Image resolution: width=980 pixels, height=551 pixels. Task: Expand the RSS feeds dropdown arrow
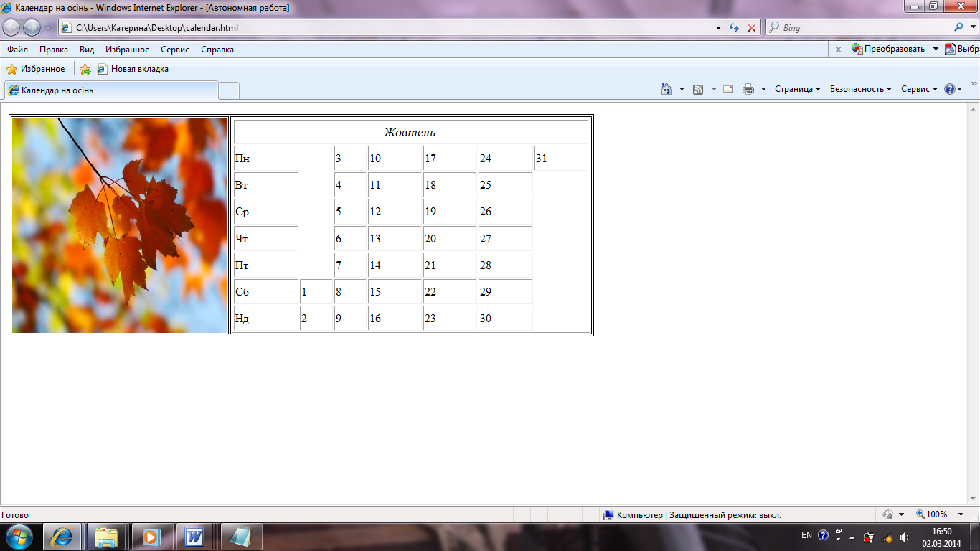[x=714, y=89]
